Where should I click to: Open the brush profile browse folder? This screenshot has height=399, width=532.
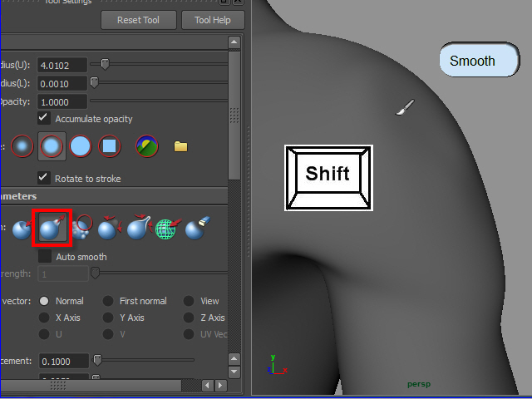pos(180,147)
